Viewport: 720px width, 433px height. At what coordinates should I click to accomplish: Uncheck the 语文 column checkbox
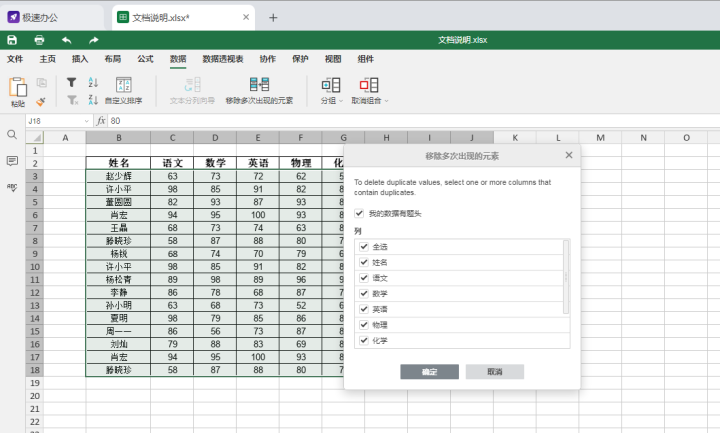point(364,278)
